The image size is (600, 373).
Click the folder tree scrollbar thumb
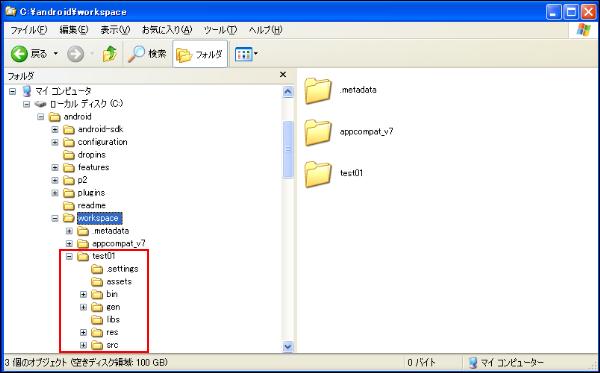coord(288,149)
